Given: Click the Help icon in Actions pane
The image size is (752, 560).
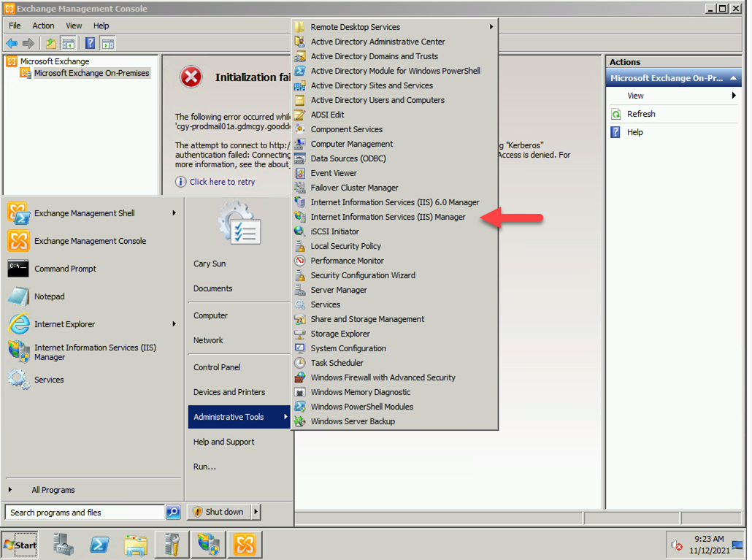Looking at the screenshot, I should tap(615, 132).
